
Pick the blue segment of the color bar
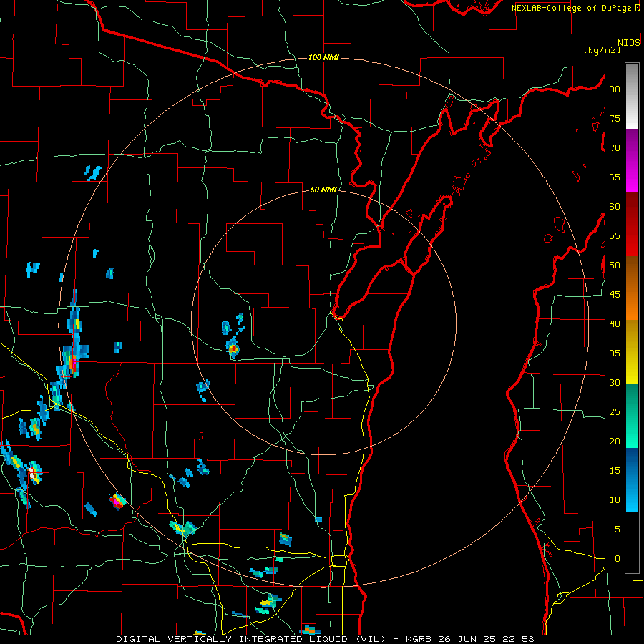pos(632,479)
